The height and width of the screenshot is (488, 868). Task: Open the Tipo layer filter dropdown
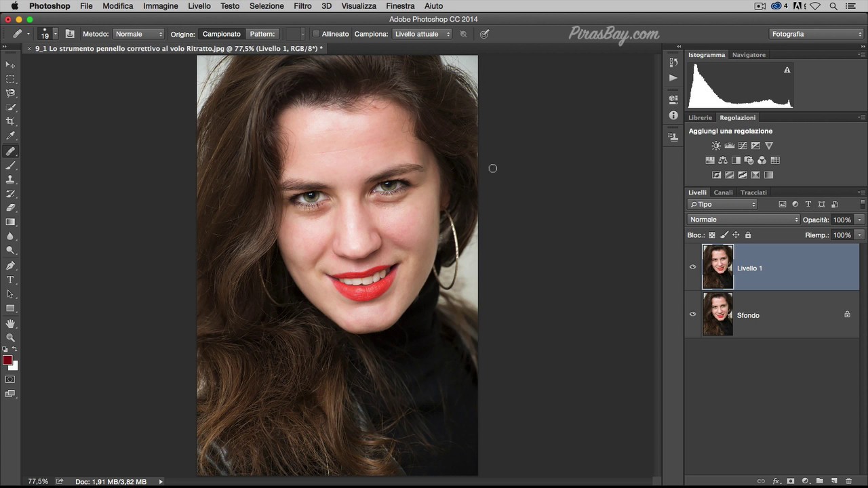coord(722,204)
